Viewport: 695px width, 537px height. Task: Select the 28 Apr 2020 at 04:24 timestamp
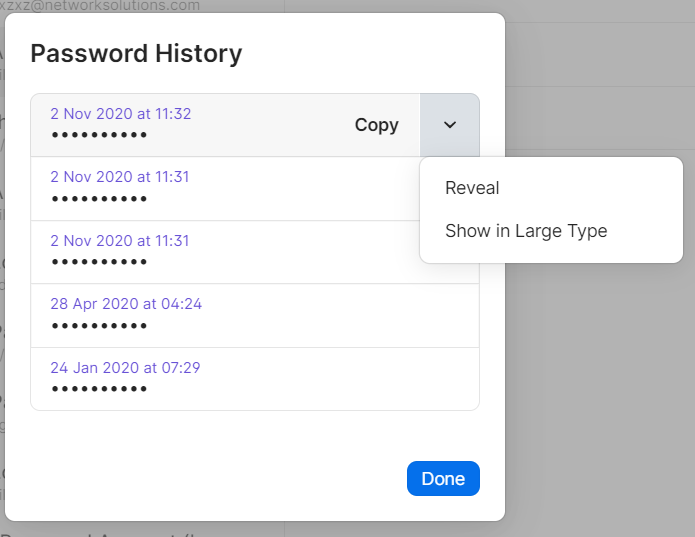click(126, 304)
